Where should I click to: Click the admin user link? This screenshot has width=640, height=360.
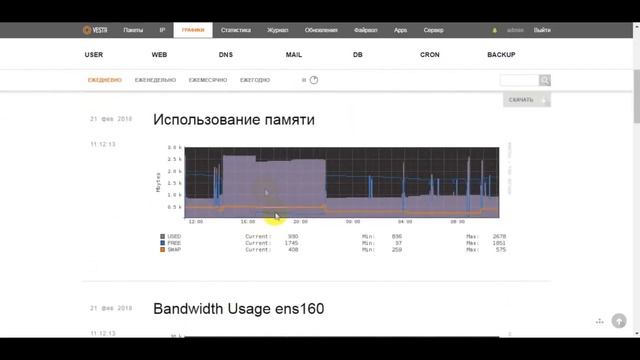515,30
